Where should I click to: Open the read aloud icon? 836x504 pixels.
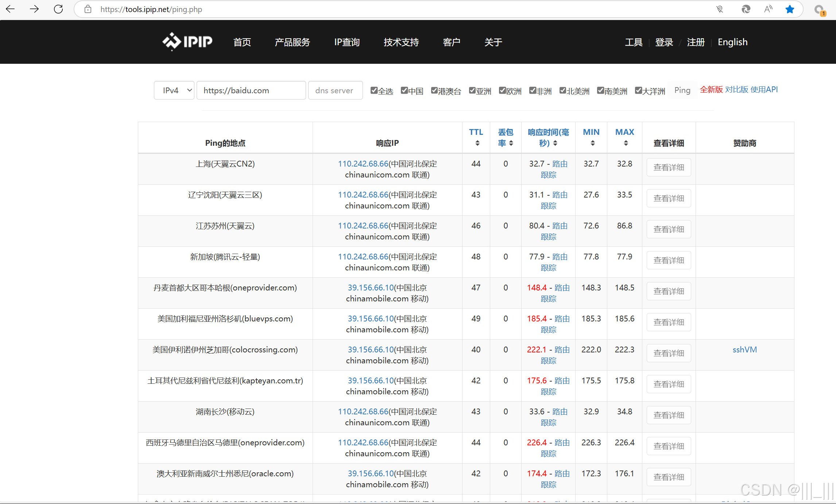pos(768,9)
